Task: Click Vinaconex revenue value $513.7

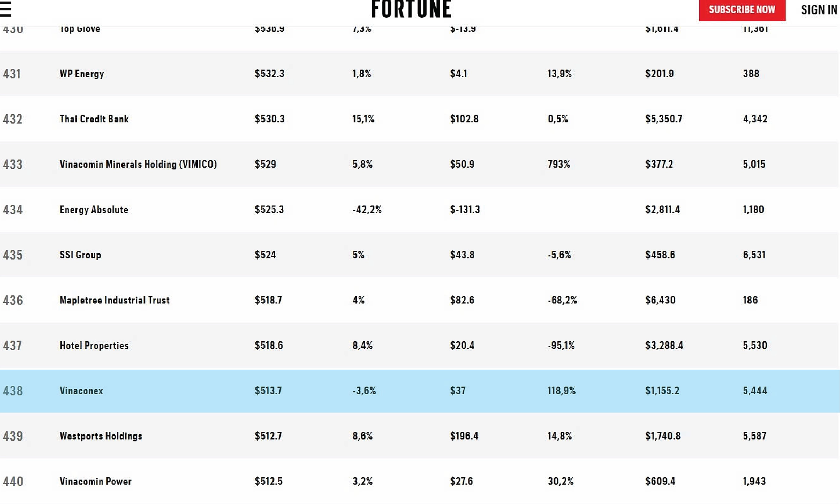Action: (268, 390)
